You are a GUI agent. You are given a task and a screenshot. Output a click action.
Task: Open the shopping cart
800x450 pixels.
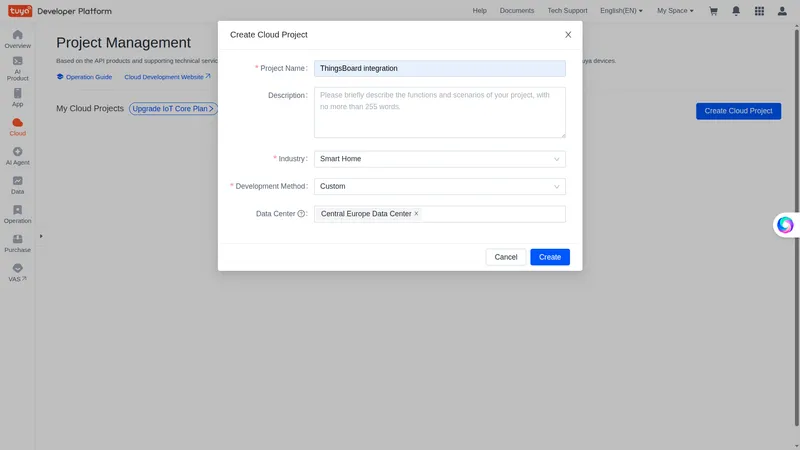713,11
